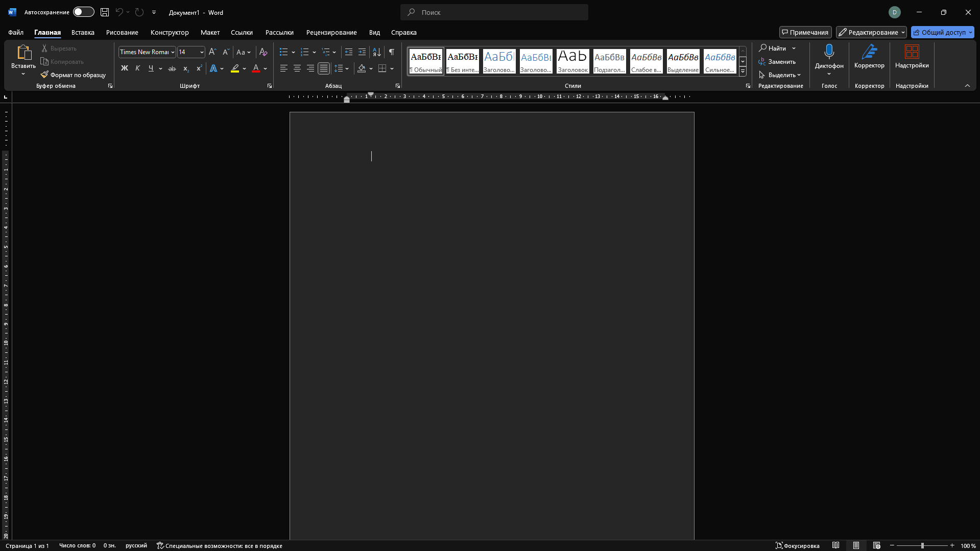Open the Change Case (Аа) dropdown
This screenshot has width=980, height=551.
[243, 52]
